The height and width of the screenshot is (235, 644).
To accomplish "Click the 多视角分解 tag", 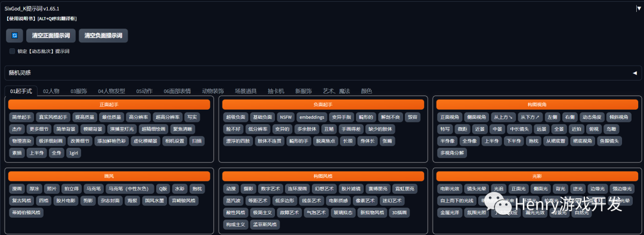I will [452, 153].
